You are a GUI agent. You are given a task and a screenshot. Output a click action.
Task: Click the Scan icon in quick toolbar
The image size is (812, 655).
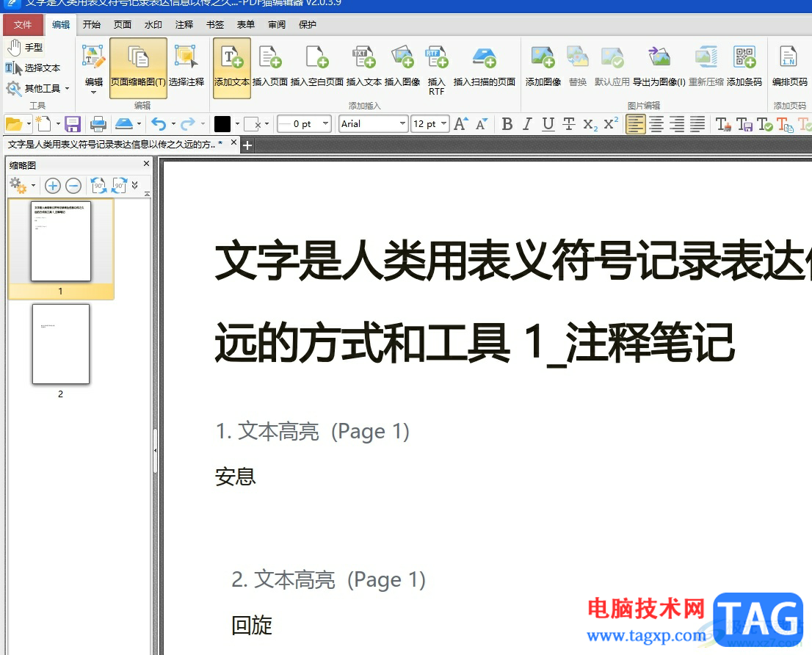124,124
